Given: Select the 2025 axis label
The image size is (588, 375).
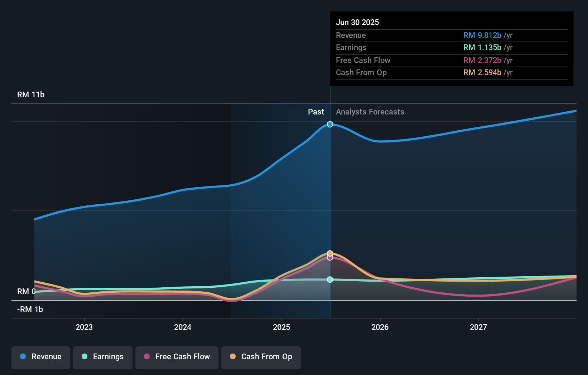Looking at the screenshot, I should click(x=282, y=327).
